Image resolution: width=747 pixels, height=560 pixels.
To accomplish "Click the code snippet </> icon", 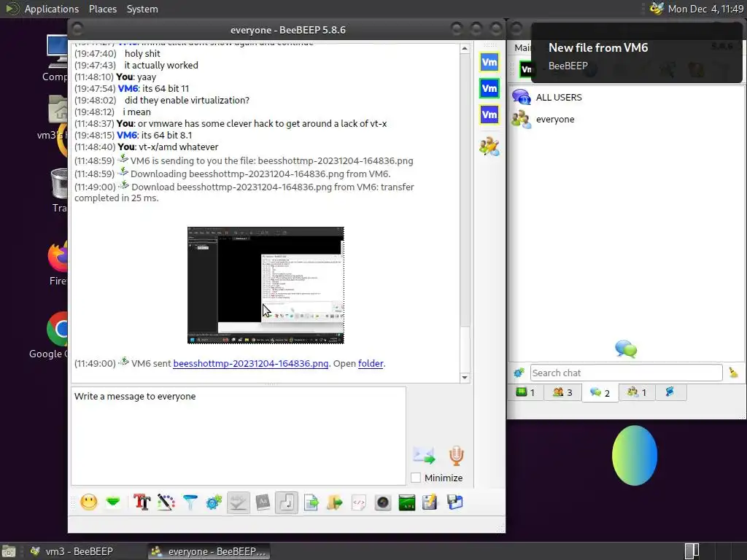I will (x=359, y=502).
